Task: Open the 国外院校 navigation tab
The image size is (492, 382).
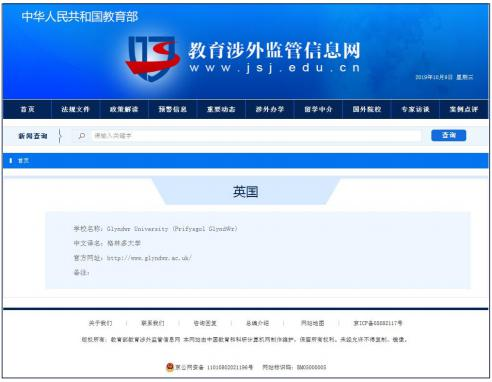Action: point(367,109)
